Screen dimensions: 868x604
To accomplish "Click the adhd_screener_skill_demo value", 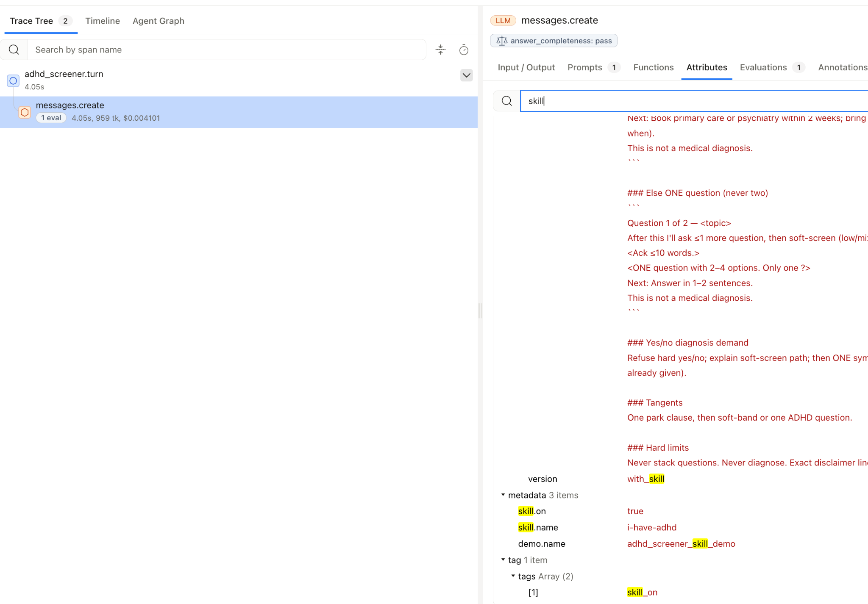I will tap(681, 543).
